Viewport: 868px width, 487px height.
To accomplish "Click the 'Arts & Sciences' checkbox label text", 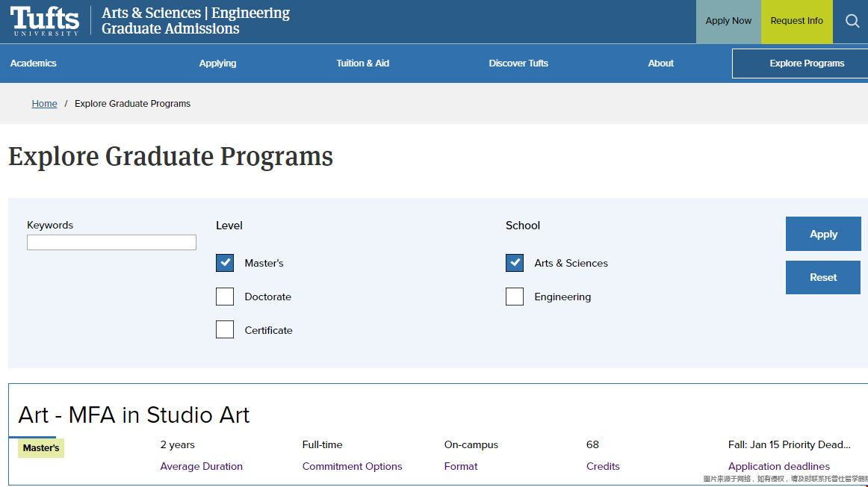I will coord(571,264).
